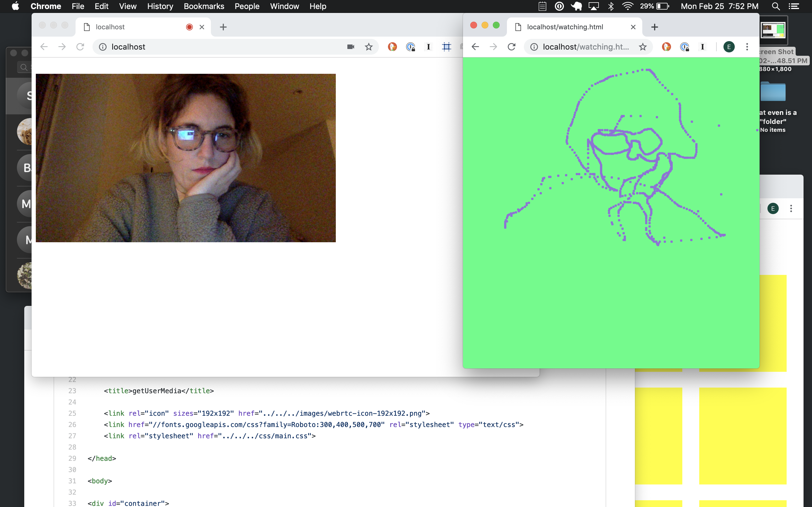Viewport: 812px width, 507px height.
Task: Open the History menu
Action: point(160,6)
